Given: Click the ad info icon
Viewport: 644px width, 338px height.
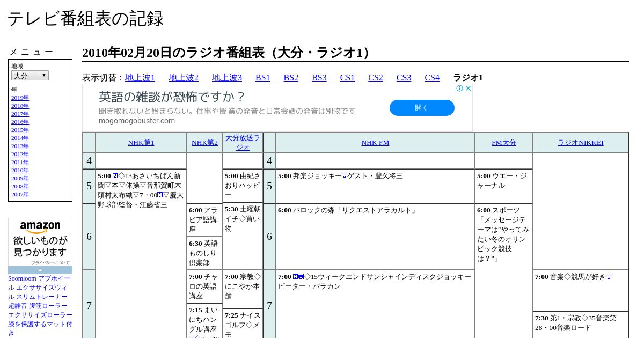Looking at the screenshot, I should 460,89.
